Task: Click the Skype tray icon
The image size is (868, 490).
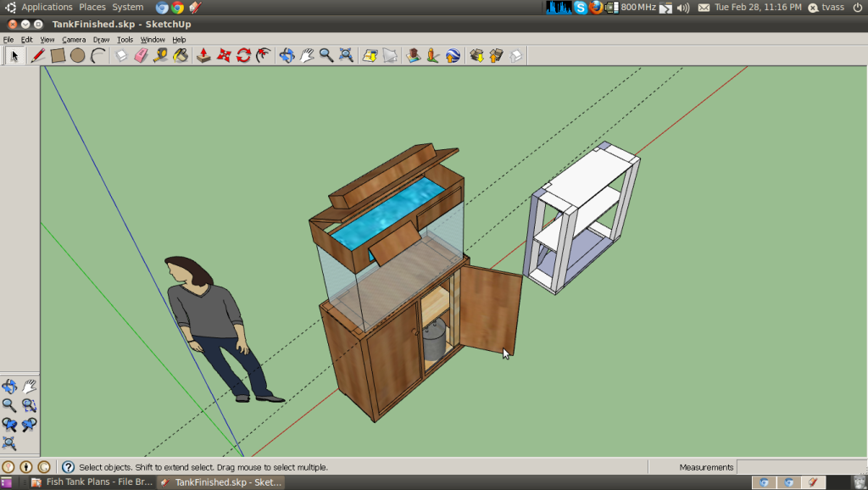Action: [580, 7]
